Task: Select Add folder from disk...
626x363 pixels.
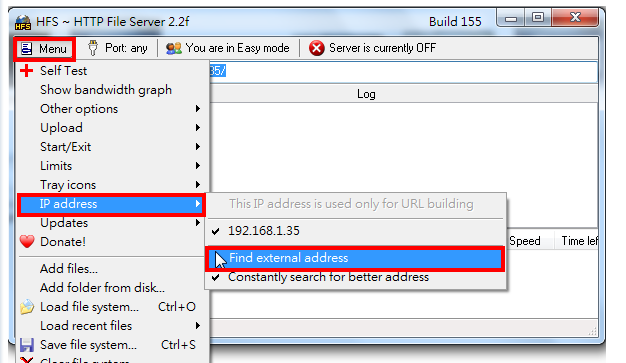Action: [112, 288]
